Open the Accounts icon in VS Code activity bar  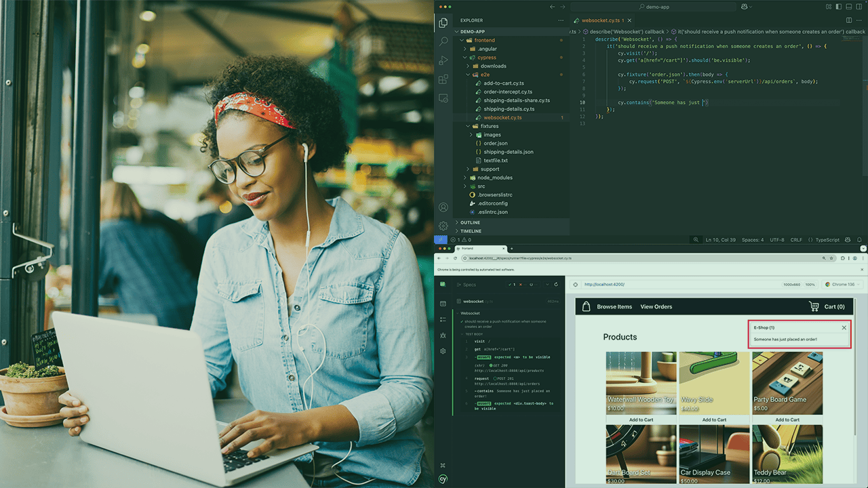click(443, 207)
